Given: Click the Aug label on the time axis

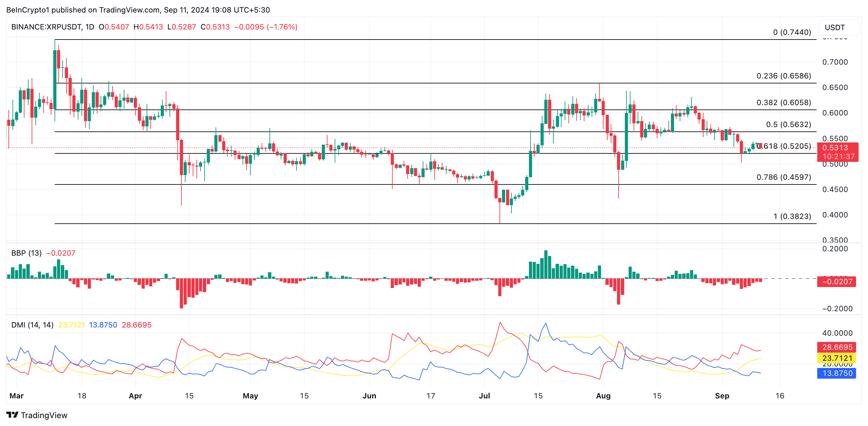Looking at the screenshot, I should 603,396.
